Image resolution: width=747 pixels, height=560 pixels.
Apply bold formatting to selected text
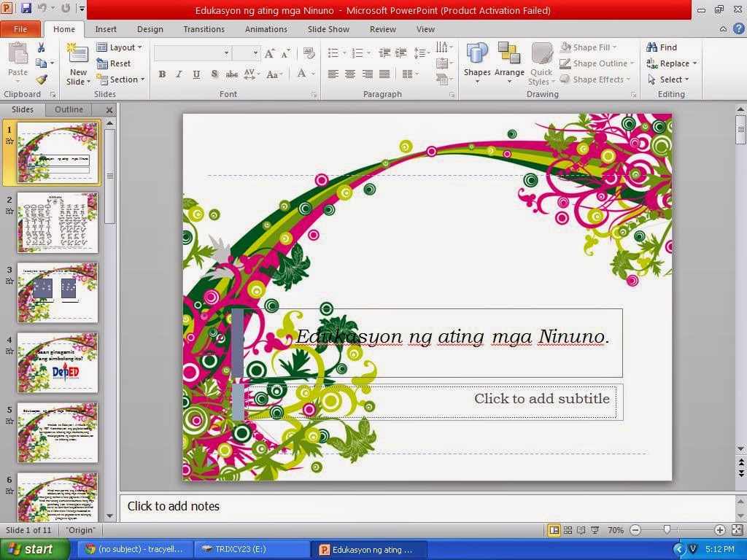click(x=162, y=74)
